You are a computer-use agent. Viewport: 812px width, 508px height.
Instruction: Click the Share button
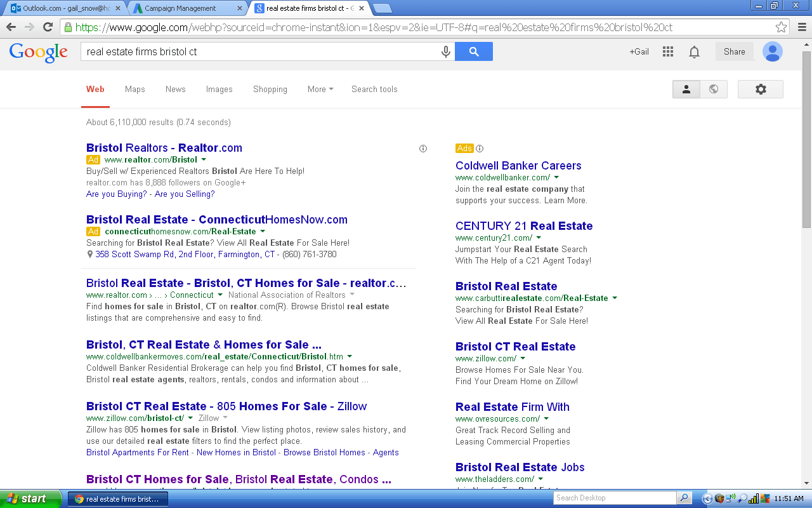(x=735, y=52)
